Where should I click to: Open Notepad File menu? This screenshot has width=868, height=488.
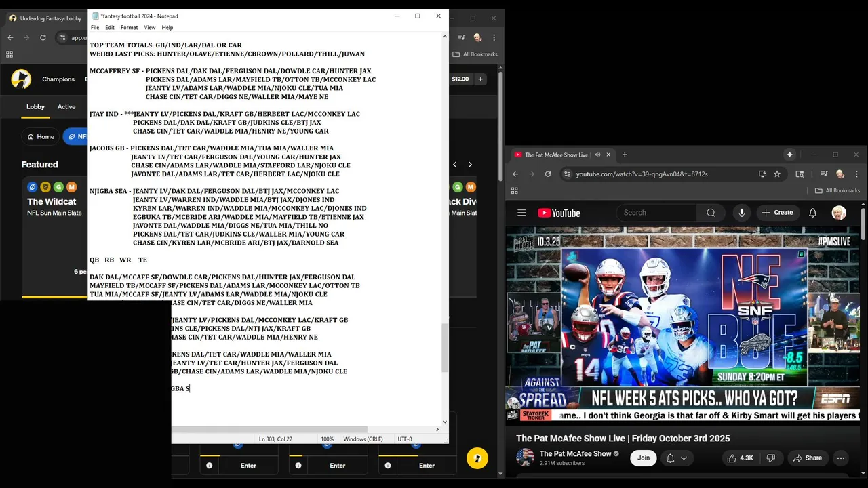pyautogui.click(x=95, y=28)
